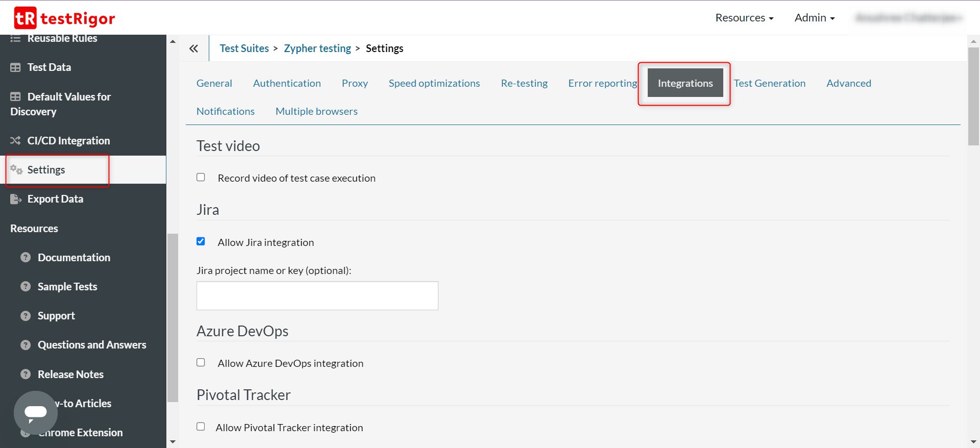The height and width of the screenshot is (448, 980).
Task: Open the Resources dropdown menu
Action: (744, 18)
